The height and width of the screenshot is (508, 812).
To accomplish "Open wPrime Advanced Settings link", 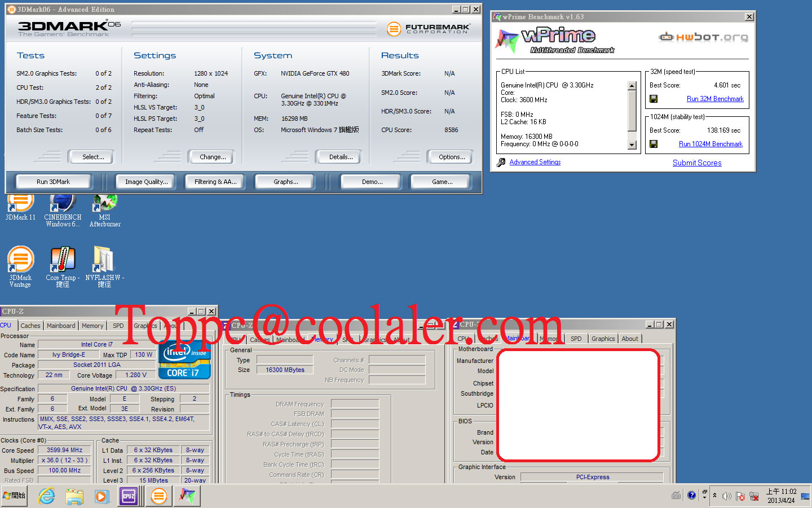I will coord(535,162).
